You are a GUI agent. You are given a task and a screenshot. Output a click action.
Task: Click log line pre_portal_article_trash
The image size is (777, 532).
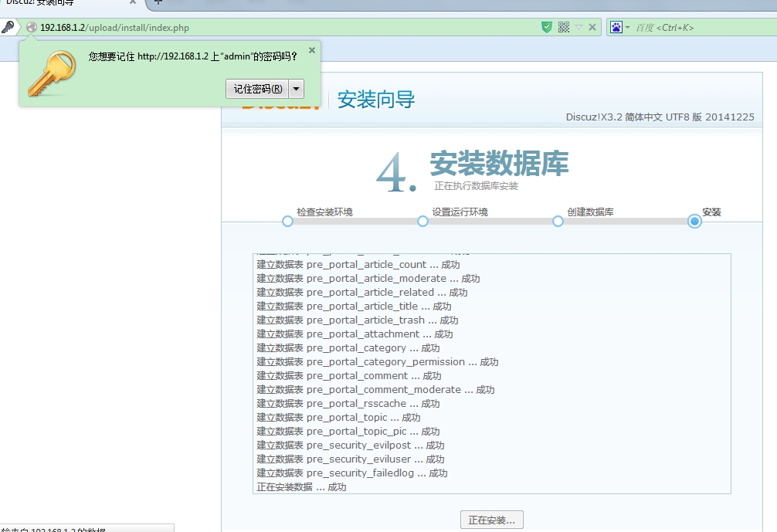(x=358, y=320)
